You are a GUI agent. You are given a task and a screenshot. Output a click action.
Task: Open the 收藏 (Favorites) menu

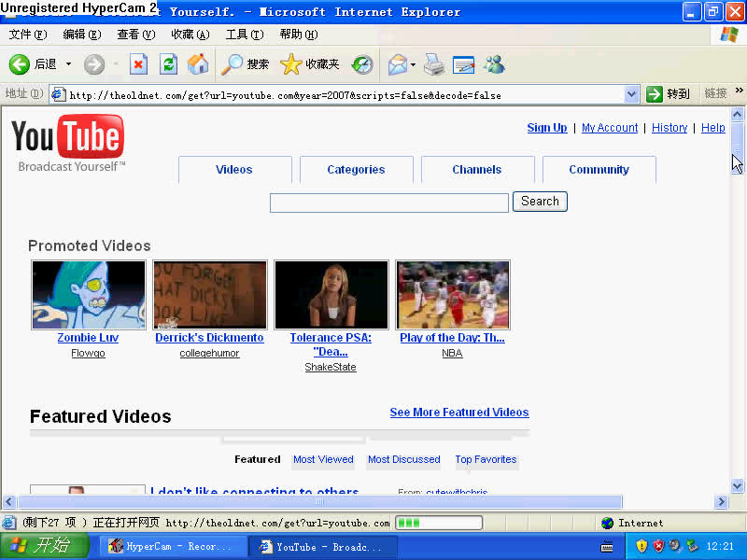point(190,35)
